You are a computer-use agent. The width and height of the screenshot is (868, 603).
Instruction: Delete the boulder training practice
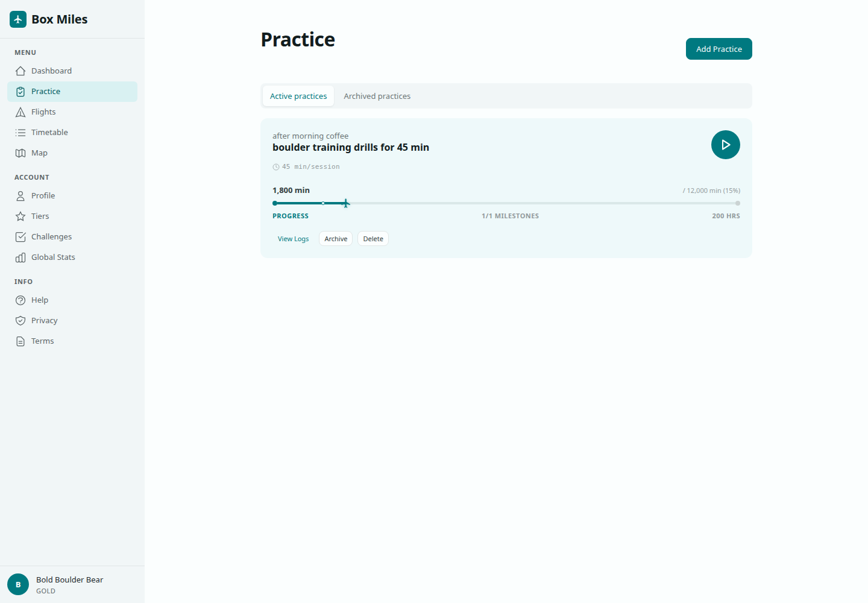click(x=373, y=239)
